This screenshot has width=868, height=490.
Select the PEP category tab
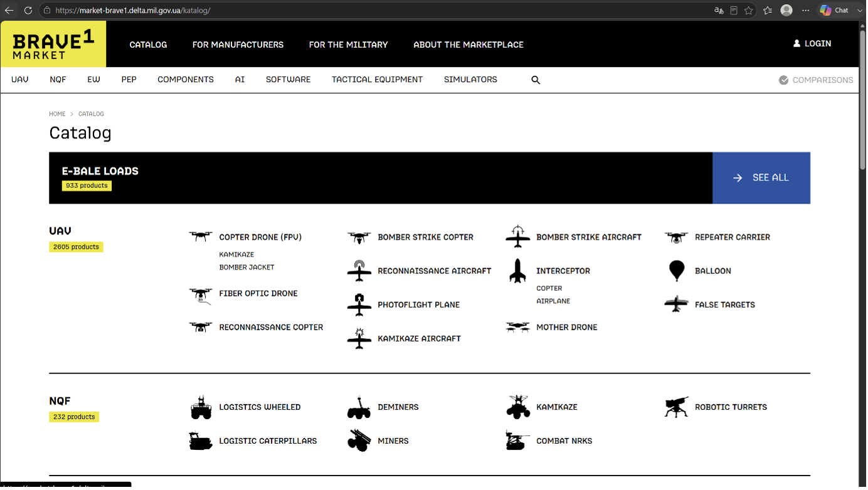click(x=129, y=80)
